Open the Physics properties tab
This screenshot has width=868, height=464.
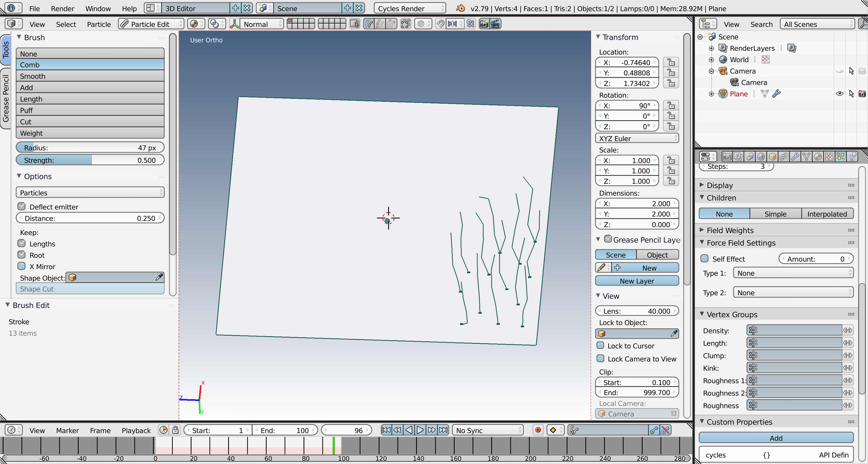853,156
